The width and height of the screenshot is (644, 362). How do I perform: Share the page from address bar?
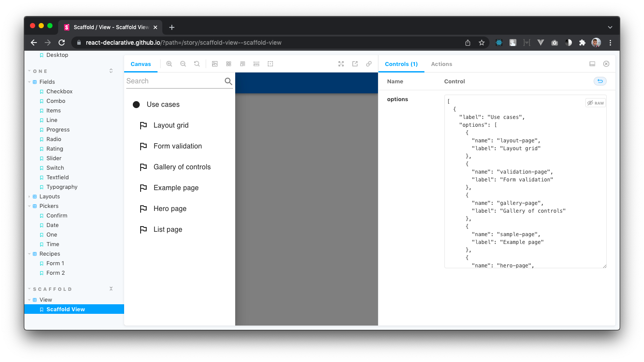[x=468, y=43]
